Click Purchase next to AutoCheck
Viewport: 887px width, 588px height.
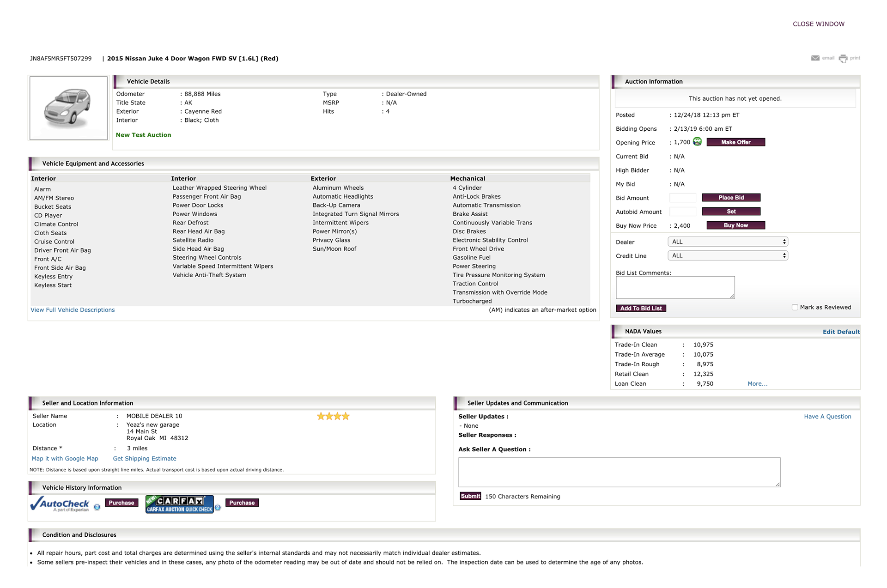(122, 503)
